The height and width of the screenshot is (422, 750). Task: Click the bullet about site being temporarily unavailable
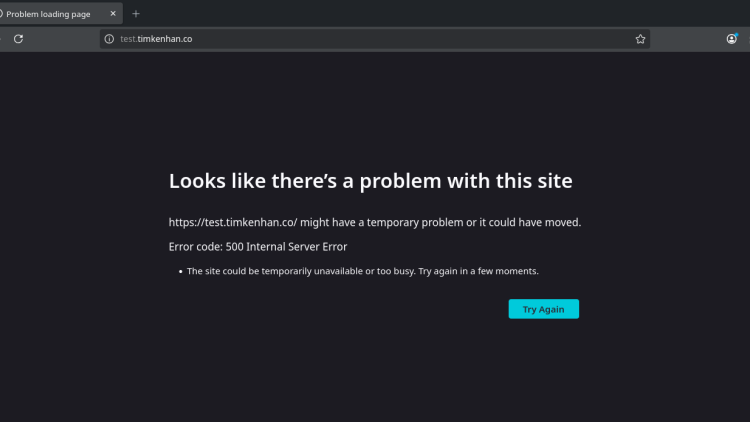click(363, 271)
